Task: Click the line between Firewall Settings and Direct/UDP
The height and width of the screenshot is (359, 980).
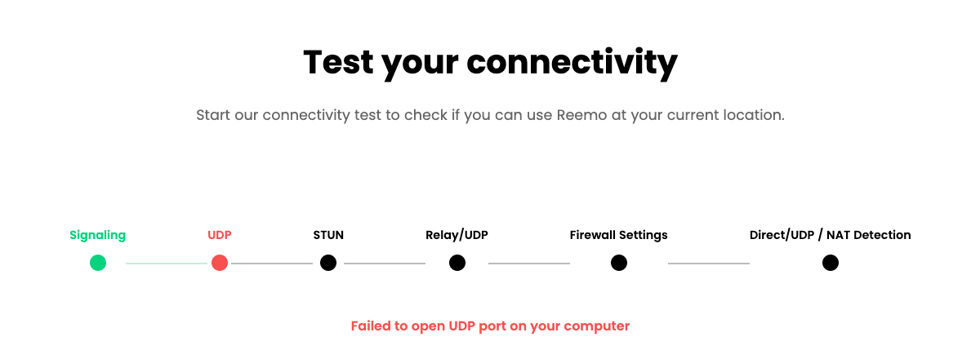Action: pos(709,264)
